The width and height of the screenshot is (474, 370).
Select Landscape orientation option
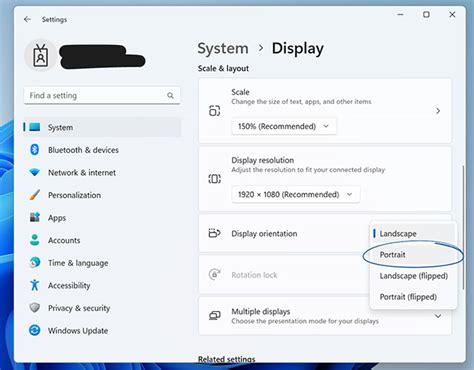tap(413, 233)
